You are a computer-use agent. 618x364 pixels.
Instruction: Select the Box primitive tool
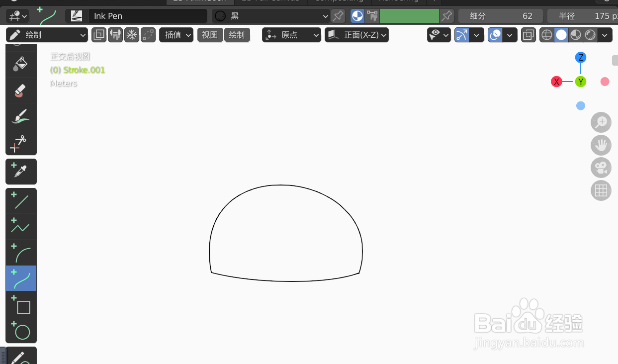pos(21,304)
